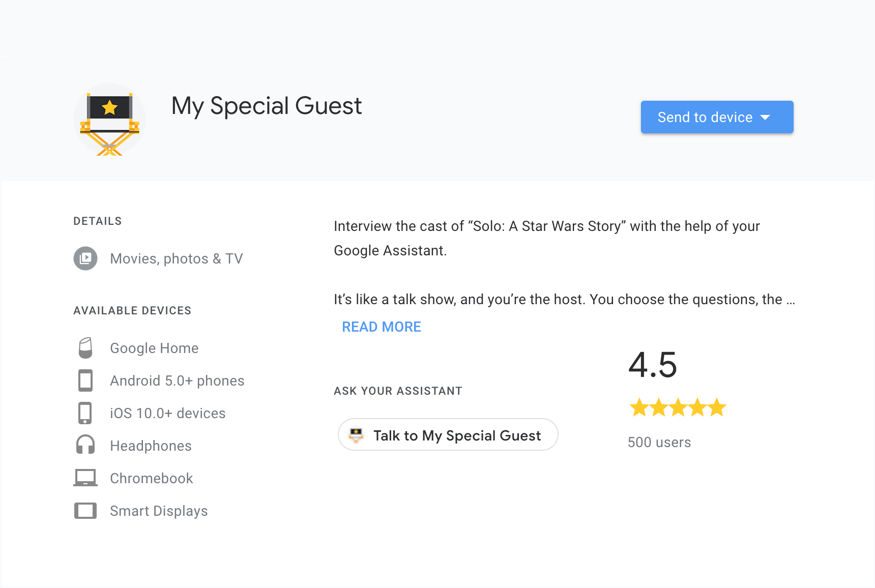Screen dimensions: 875x588
Task: Select the Smart Displays device label
Action: click(x=159, y=511)
